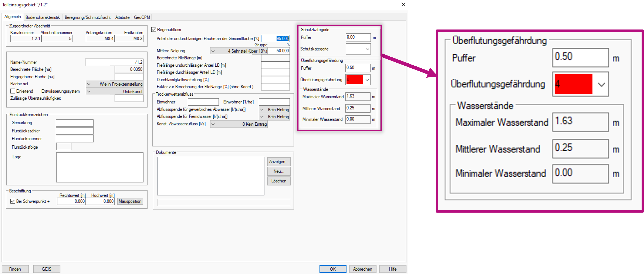Open the Fläche sei dropdown
644x274 pixels.
(88, 84)
